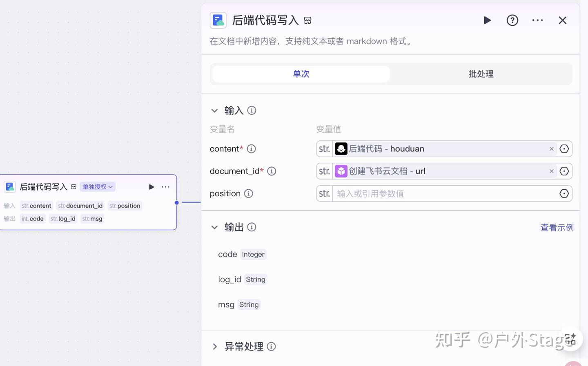Switch to 批处理 tab

coord(481,74)
